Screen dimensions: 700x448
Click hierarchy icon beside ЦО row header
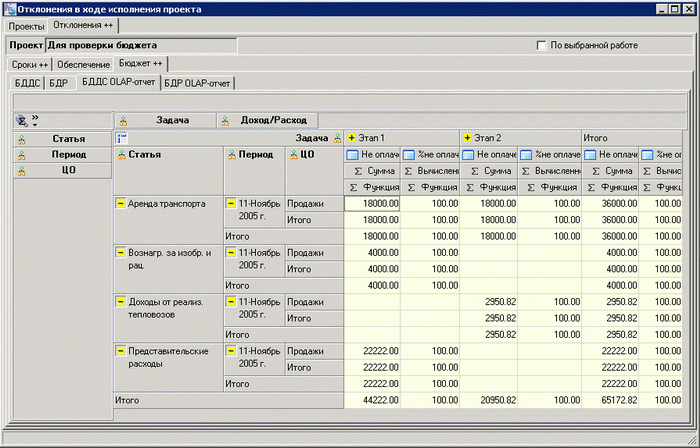point(293,155)
